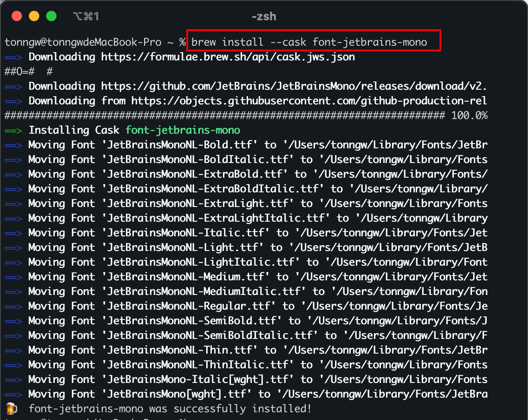Select the green arrow before Installing Cask
The height and width of the screenshot is (420, 528).
click(13, 130)
